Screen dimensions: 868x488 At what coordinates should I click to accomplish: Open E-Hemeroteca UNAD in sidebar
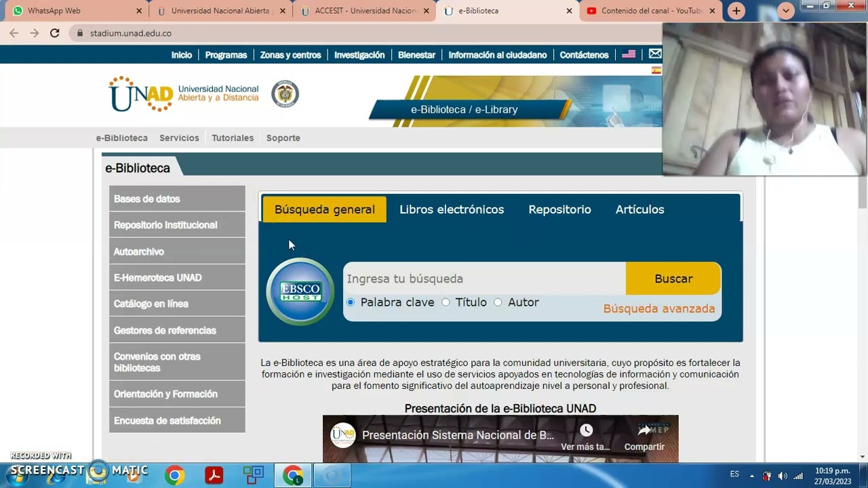pyautogui.click(x=177, y=278)
